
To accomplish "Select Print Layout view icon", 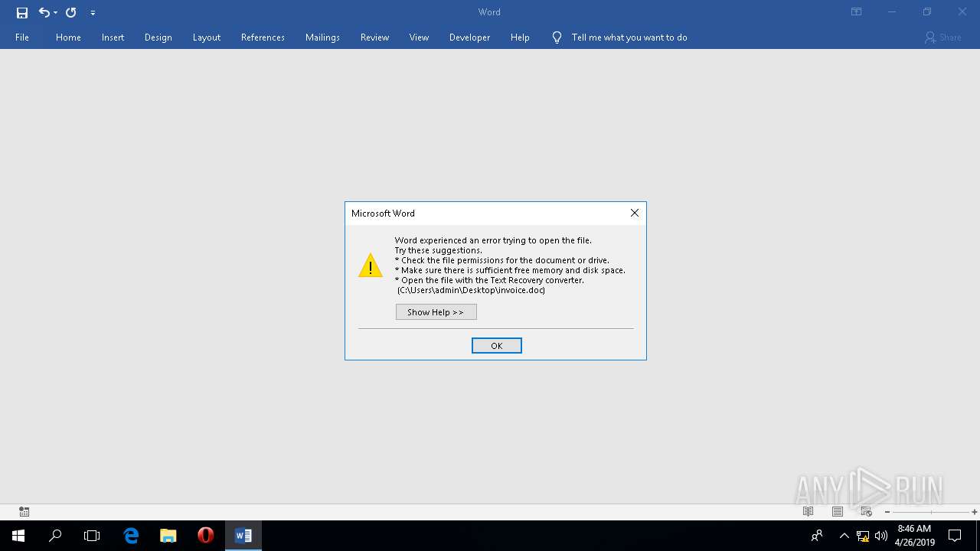I will coord(838,512).
